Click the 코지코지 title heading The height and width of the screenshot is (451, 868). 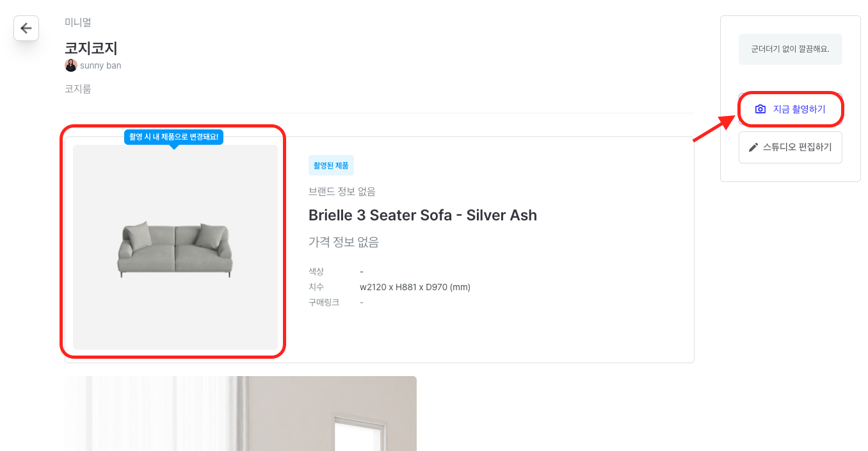click(91, 48)
